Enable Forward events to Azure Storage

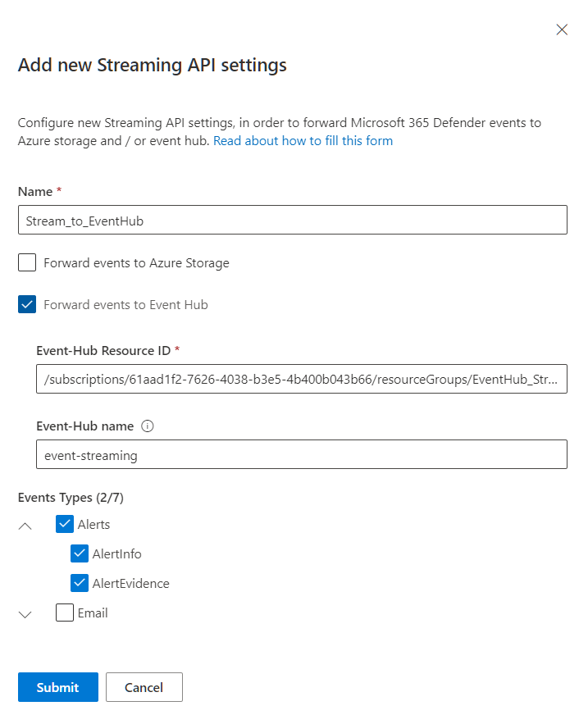[x=27, y=262]
